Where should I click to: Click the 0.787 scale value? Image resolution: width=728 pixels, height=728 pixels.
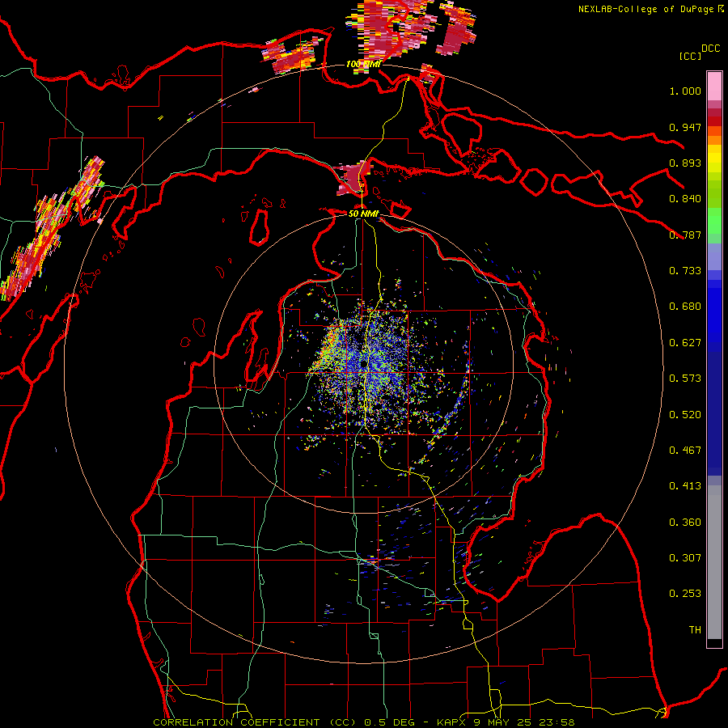coord(685,235)
